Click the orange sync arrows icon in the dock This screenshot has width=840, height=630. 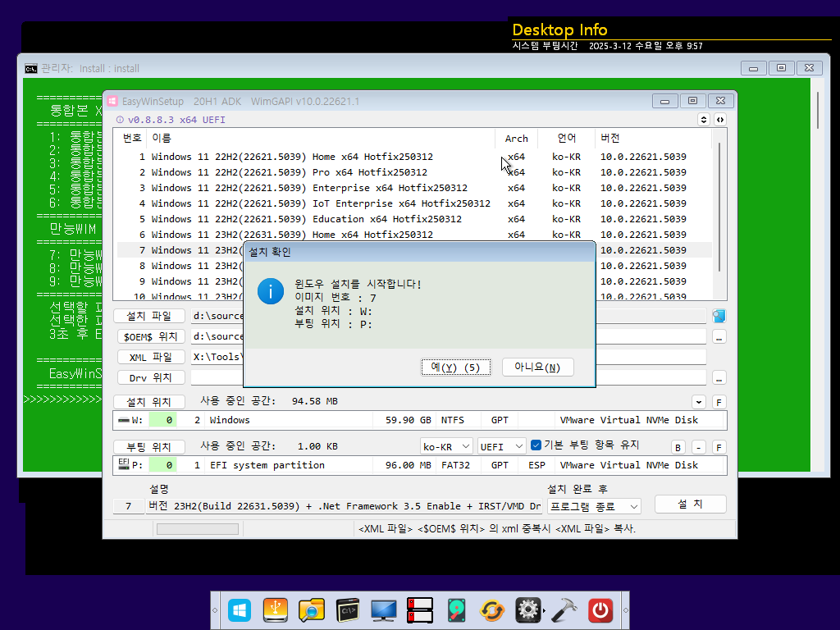492,610
